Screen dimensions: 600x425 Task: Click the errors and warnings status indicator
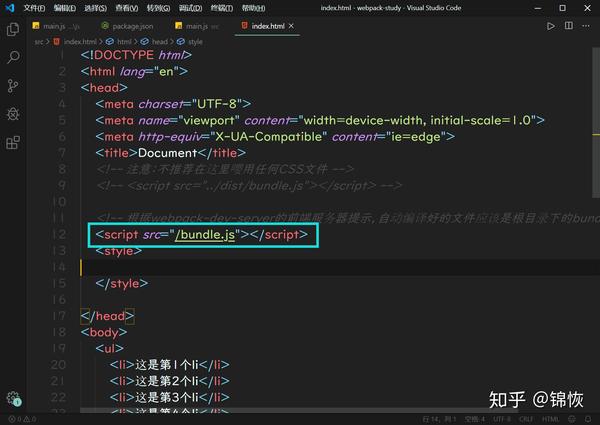[x=22, y=419]
